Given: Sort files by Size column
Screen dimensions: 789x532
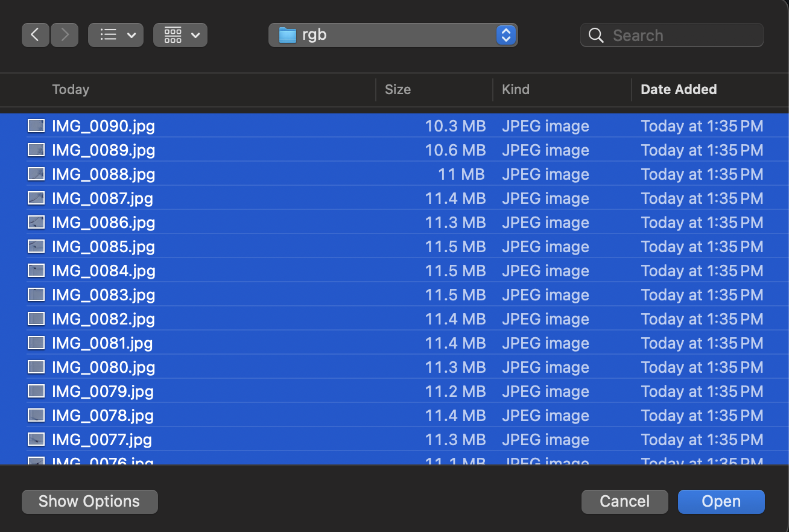Looking at the screenshot, I should (x=398, y=90).
